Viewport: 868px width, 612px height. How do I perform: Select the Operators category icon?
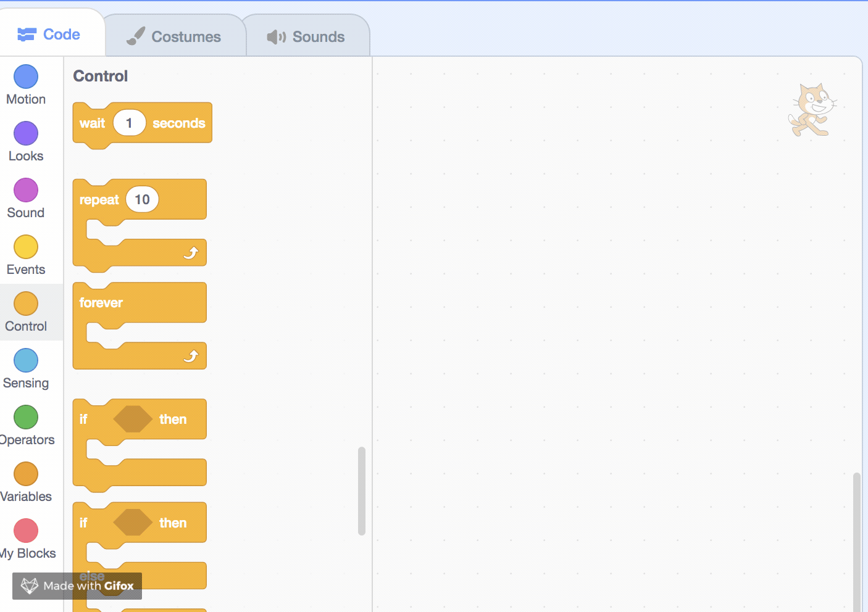(x=25, y=416)
